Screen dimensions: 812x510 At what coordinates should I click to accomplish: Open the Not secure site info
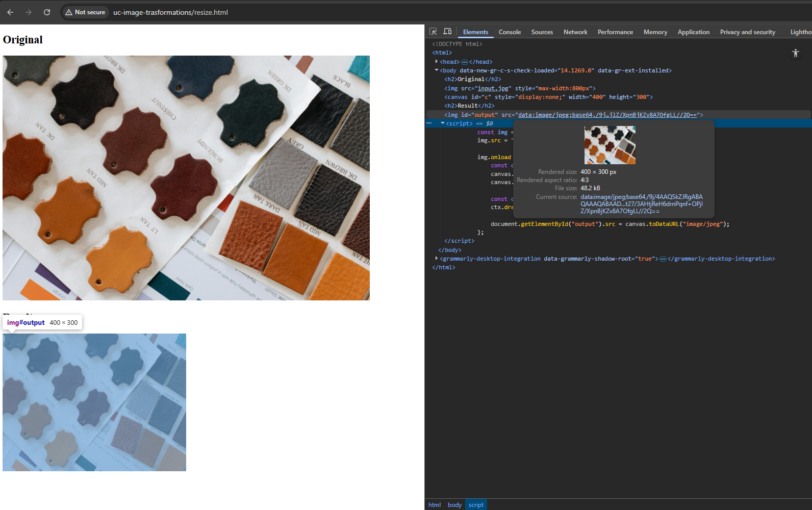click(x=85, y=12)
